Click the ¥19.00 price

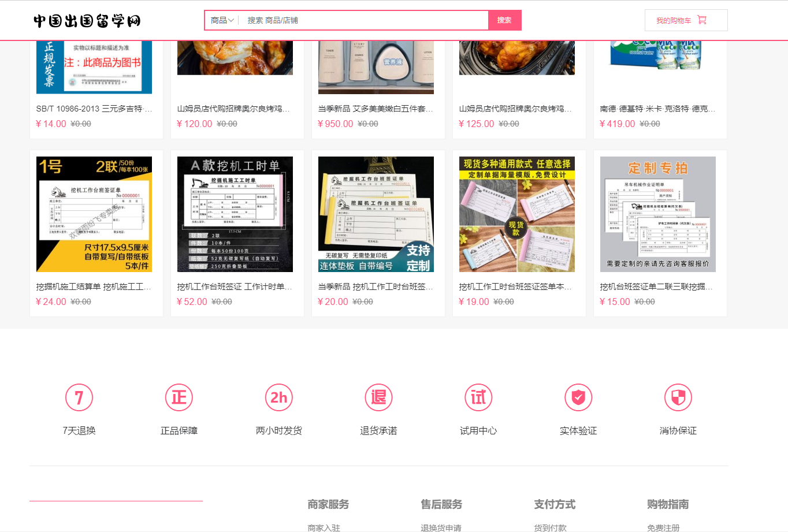click(474, 302)
